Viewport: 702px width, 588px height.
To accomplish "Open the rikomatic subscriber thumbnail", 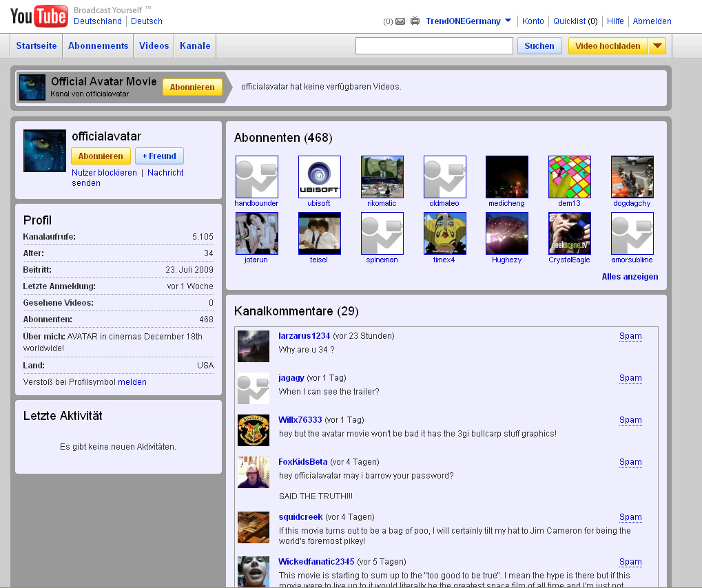I will coord(382,177).
